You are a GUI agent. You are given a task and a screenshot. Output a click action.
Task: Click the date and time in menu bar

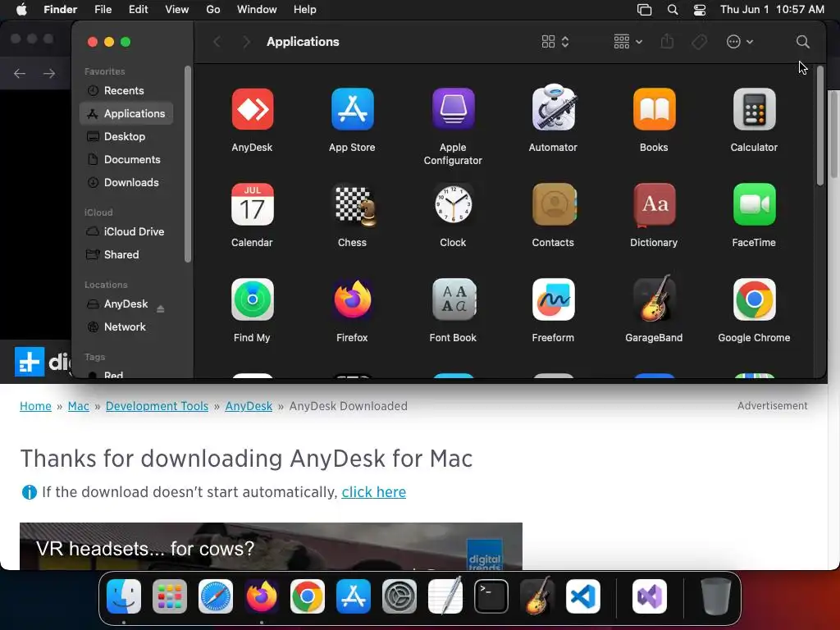click(772, 10)
